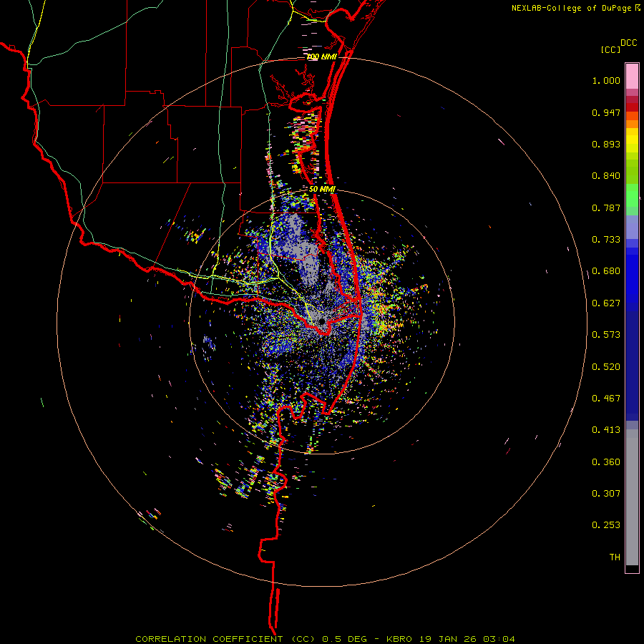The height and width of the screenshot is (644, 644).
Task: Click the TH label at the scale bottom
Action: (x=615, y=557)
